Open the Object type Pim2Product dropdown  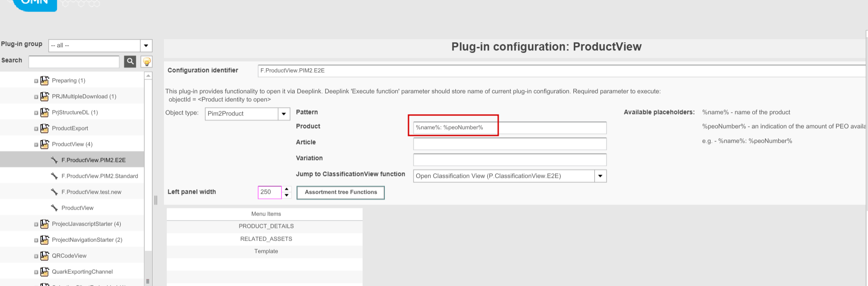click(x=284, y=114)
